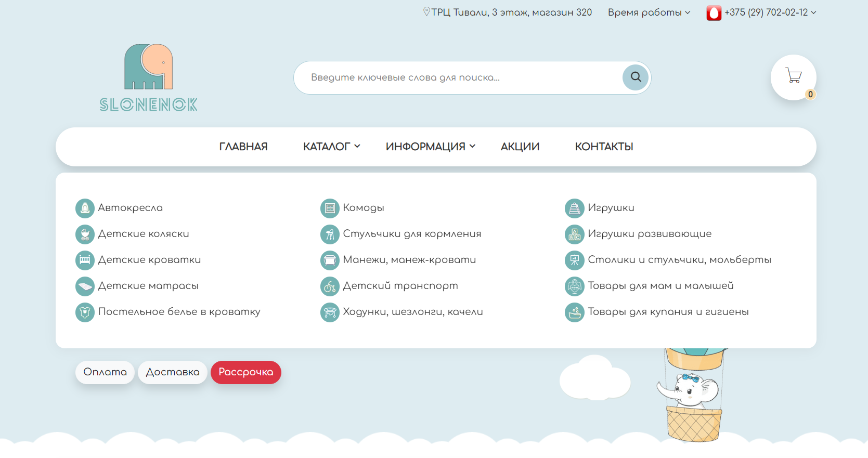
Task: Click the magnifier search button
Action: [x=636, y=77]
